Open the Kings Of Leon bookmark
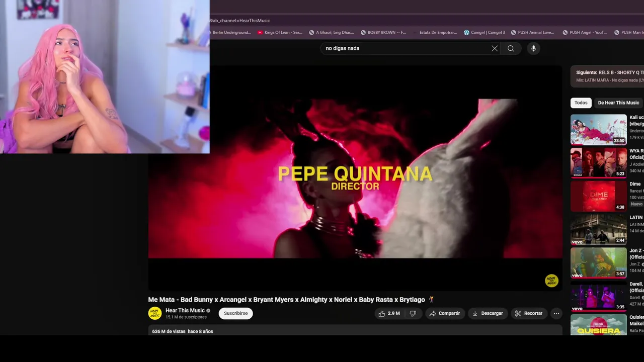 point(280,32)
